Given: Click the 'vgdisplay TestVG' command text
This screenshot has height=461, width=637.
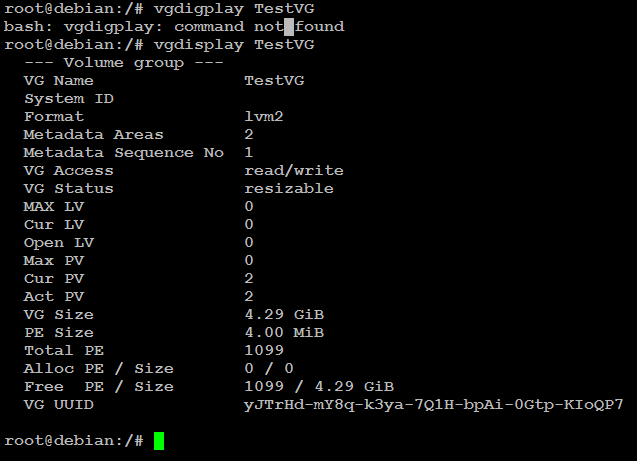Looking at the screenshot, I should 234,45.
